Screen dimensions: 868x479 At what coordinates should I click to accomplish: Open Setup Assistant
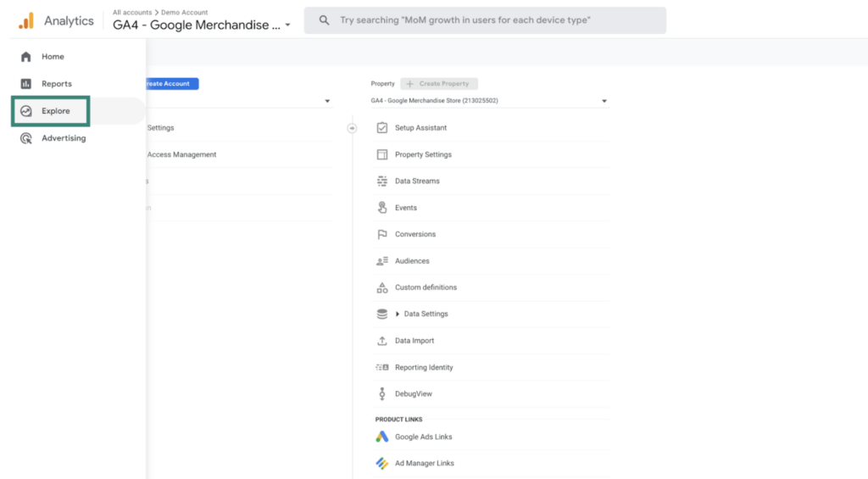coord(420,128)
